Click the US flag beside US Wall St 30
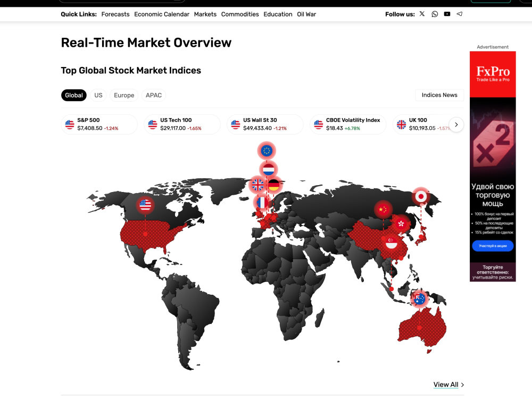The height and width of the screenshot is (399, 532). coord(236,124)
